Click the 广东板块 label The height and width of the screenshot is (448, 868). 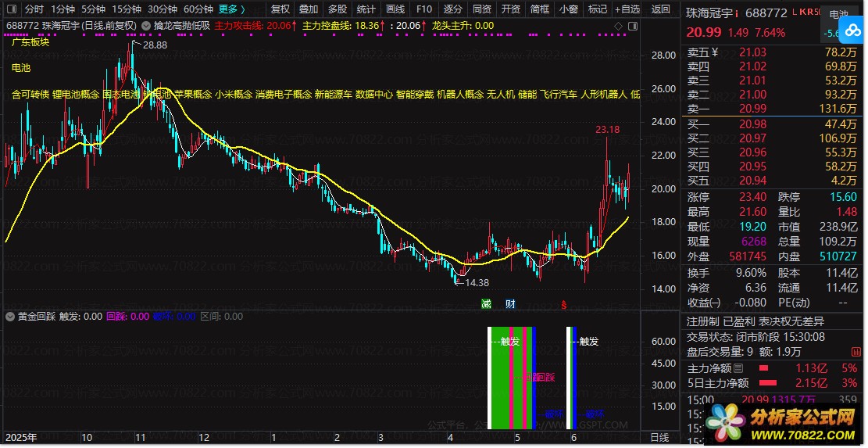click(30, 42)
